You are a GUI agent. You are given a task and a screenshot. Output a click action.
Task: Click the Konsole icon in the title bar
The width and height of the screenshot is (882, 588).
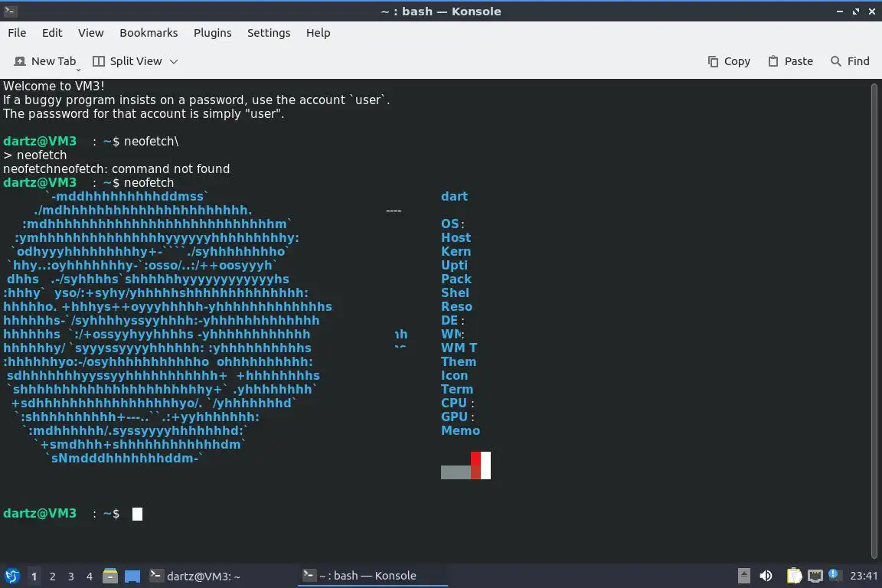[x=10, y=11]
